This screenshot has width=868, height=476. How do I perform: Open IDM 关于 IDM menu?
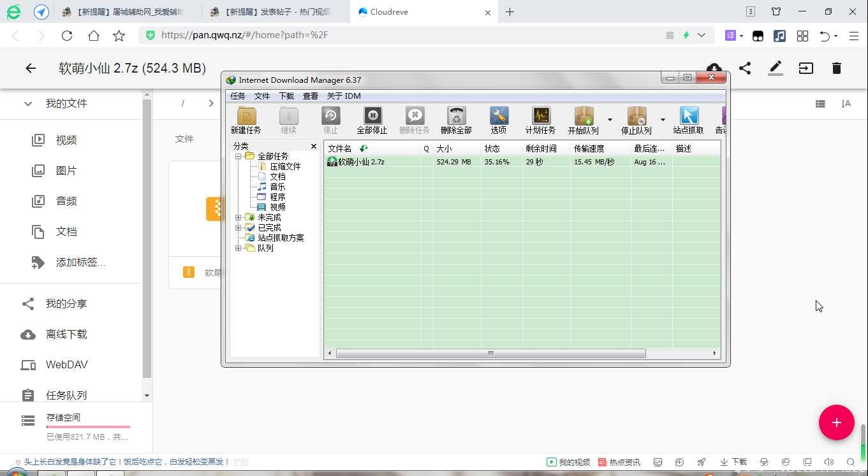point(344,96)
